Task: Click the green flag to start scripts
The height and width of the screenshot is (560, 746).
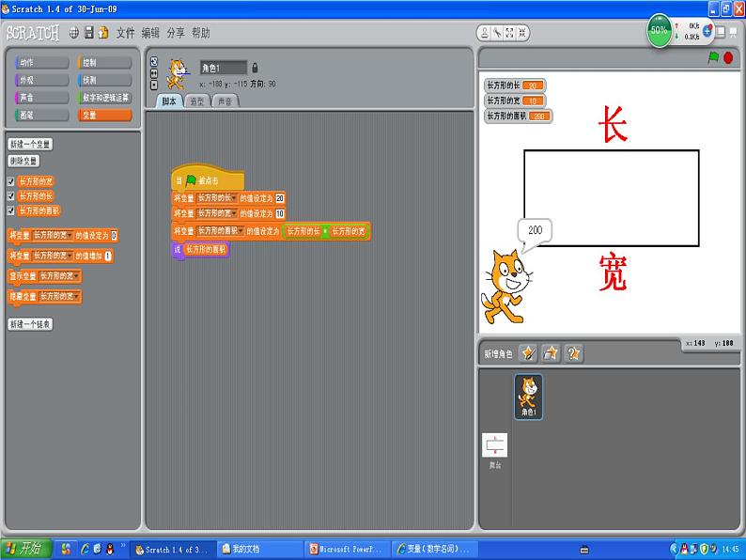Action: tap(713, 58)
